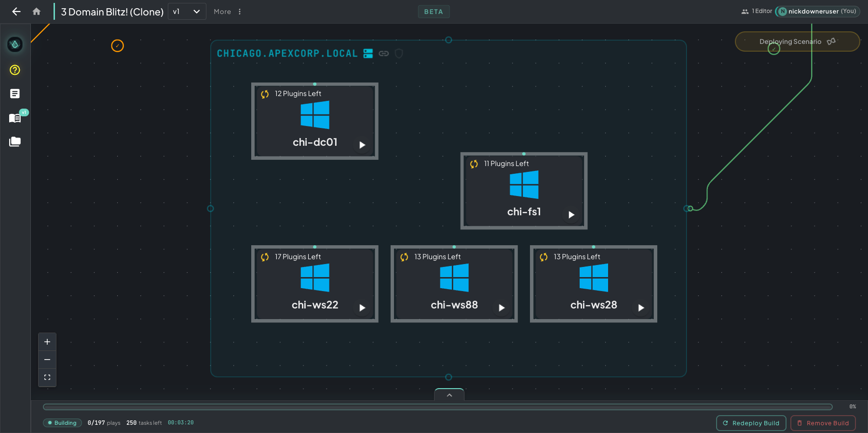The width and height of the screenshot is (868, 433).
Task: Zoom out with the minus button
Action: pos(47,360)
